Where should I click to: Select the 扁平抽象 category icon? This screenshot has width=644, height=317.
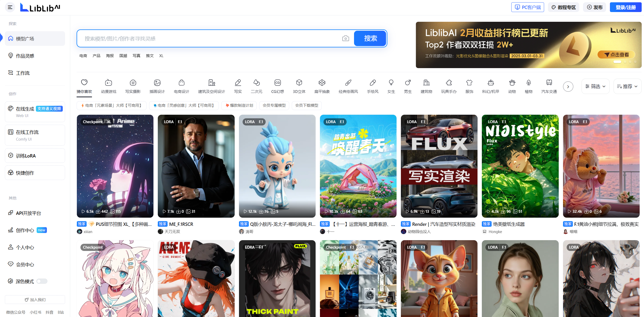coord(322,86)
